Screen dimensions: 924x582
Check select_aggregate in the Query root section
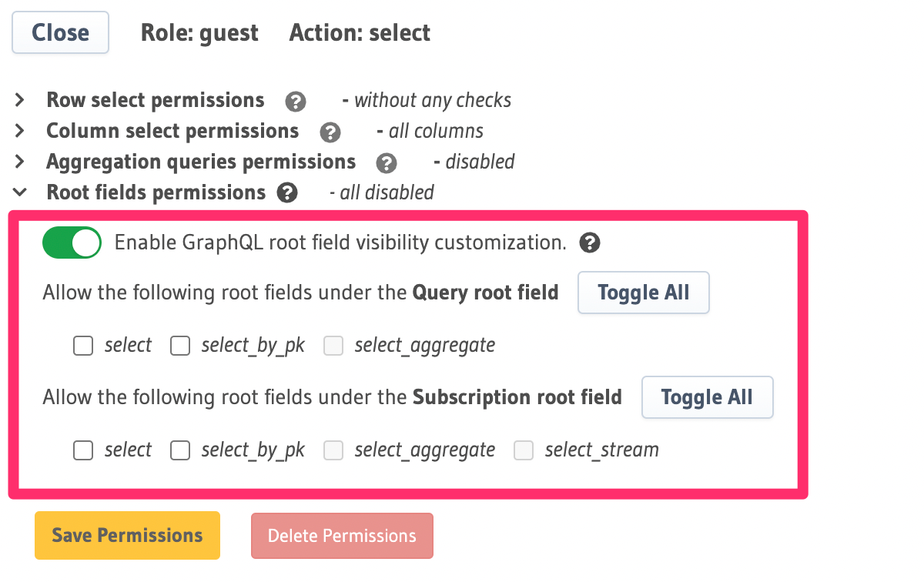click(x=333, y=346)
